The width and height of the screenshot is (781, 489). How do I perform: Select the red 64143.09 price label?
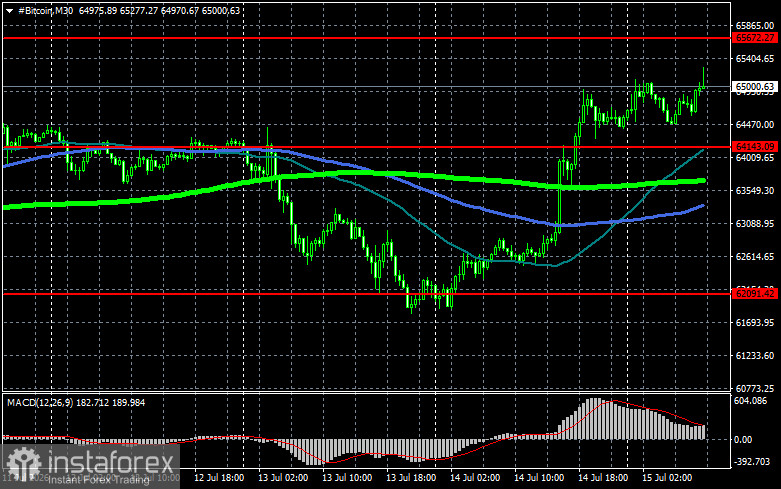(755, 146)
